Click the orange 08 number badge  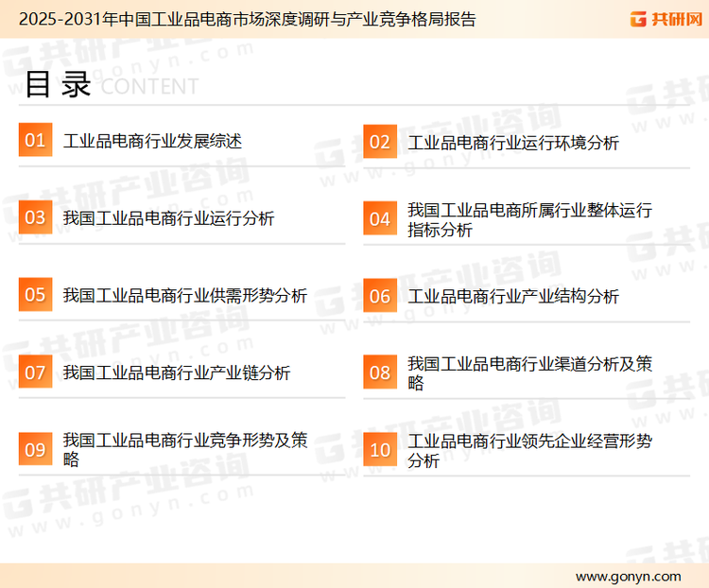click(x=380, y=372)
